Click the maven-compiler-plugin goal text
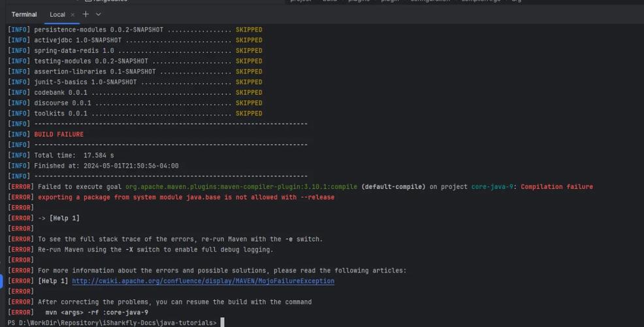The width and height of the screenshot is (644, 327). point(241,187)
